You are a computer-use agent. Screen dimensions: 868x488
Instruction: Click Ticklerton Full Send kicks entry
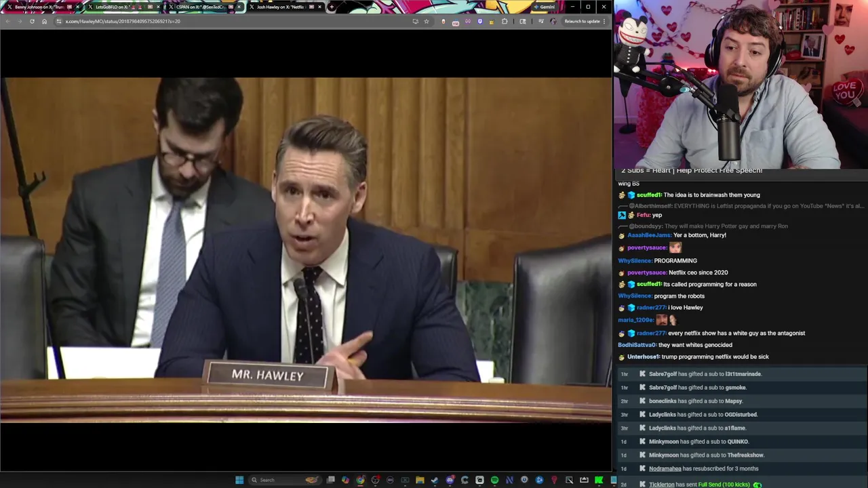click(741, 485)
